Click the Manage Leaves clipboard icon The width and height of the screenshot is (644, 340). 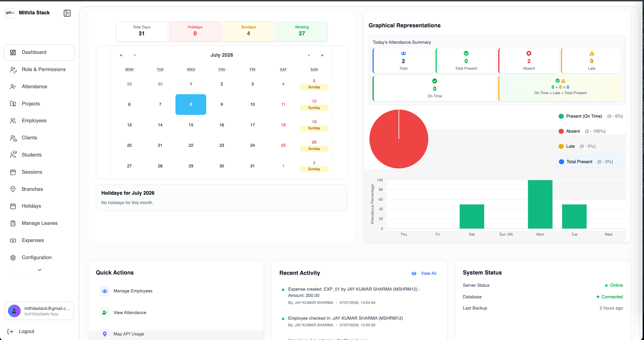click(x=13, y=223)
